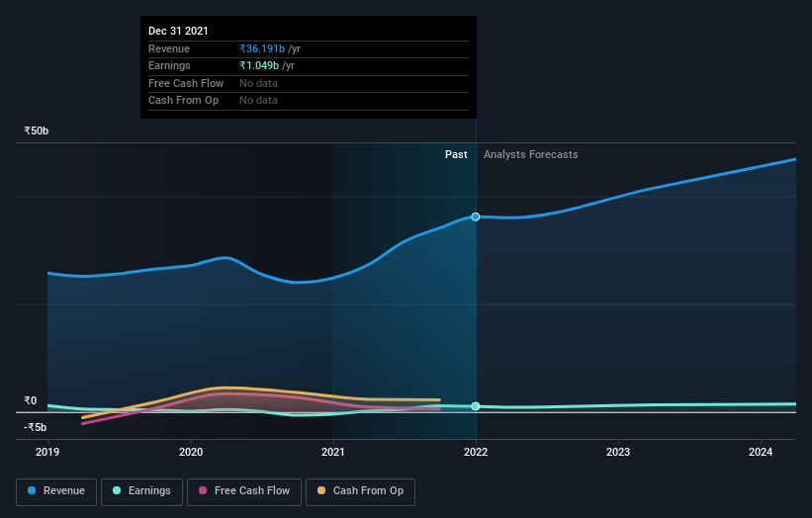The width and height of the screenshot is (812, 518).
Task: Click the 2022 x-axis label
Action: tap(476, 452)
